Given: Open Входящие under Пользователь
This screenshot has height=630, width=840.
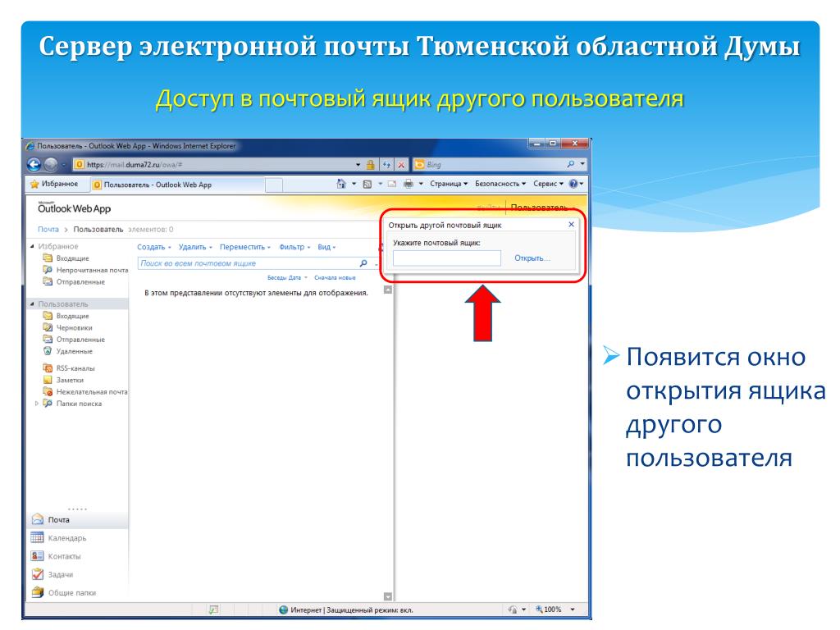Looking at the screenshot, I should [x=66, y=316].
